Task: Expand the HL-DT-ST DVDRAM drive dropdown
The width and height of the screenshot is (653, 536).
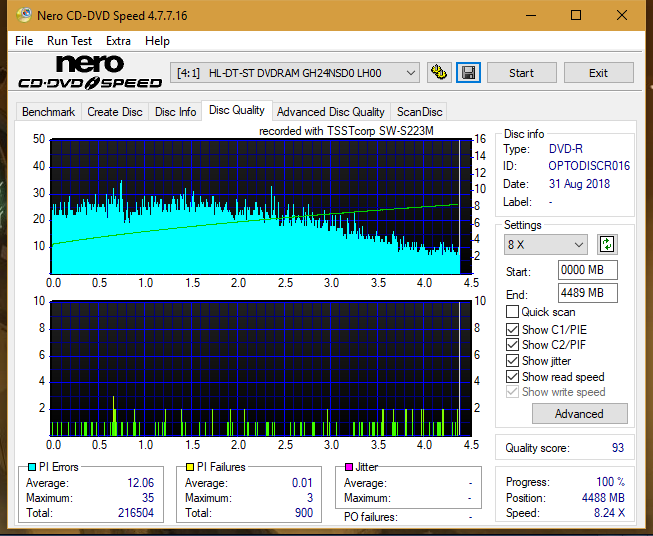Action: tap(294, 73)
